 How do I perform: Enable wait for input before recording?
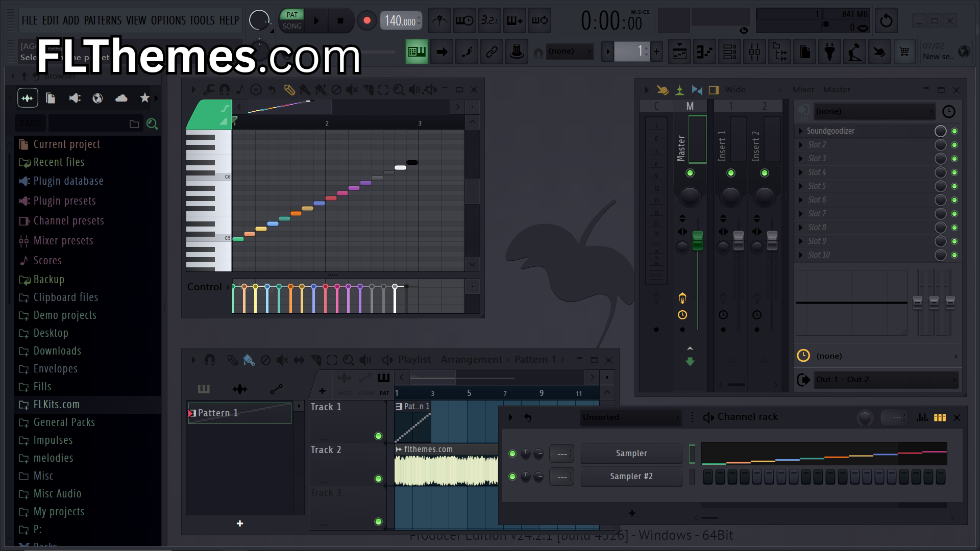[x=464, y=20]
